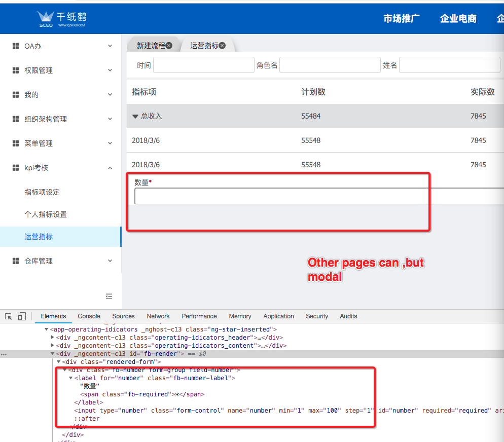This screenshot has height=442, width=504.
Task: Click the grid icon beside 菜单管理
Action: pos(16,143)
